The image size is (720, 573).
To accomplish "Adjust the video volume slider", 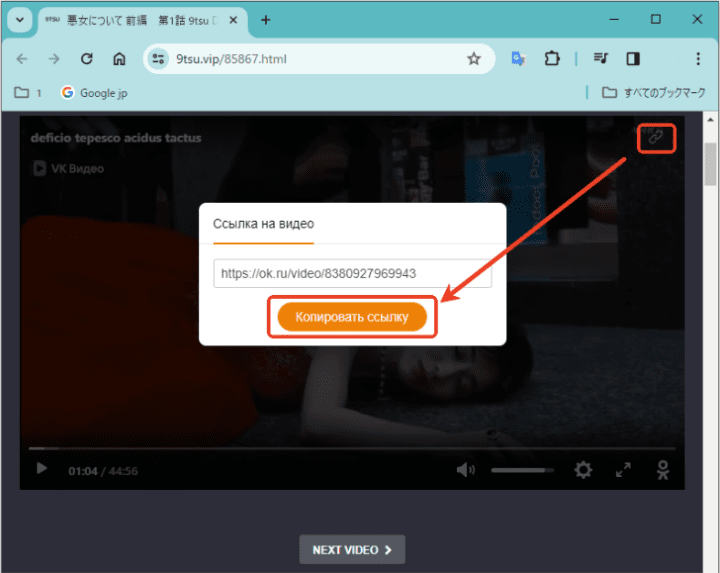I will (x=523, y=470).
